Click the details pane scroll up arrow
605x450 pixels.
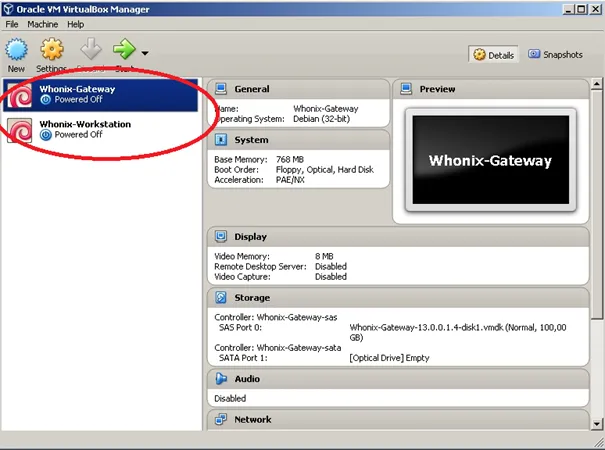(597, 84)
